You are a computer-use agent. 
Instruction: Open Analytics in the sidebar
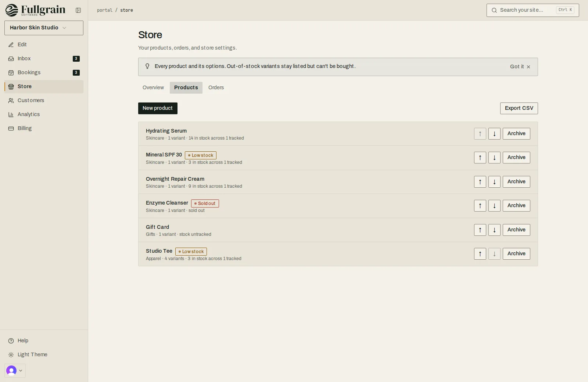point(44,114)
